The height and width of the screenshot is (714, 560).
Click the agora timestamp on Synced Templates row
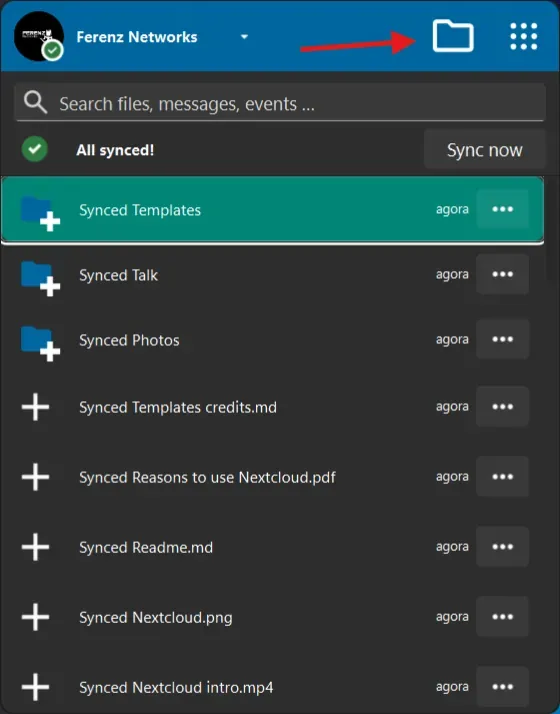[452, 210]
